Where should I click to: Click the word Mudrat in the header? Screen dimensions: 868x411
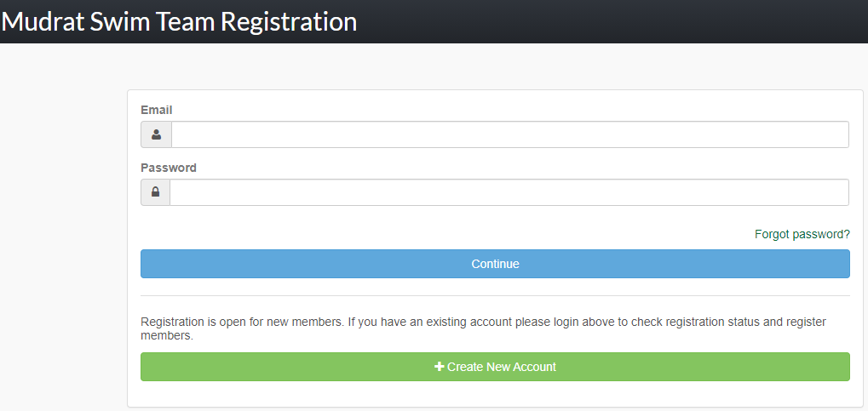[x=43, y=21]
